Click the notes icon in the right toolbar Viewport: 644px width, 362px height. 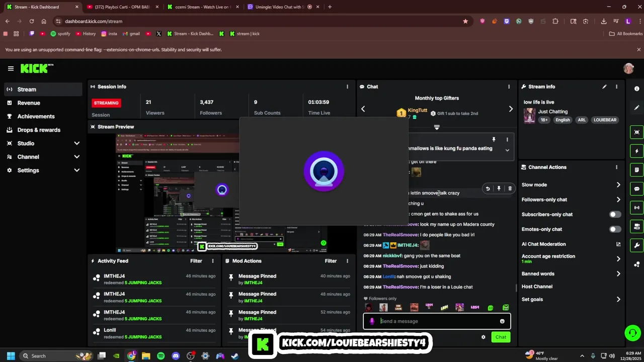pos(637,170)
